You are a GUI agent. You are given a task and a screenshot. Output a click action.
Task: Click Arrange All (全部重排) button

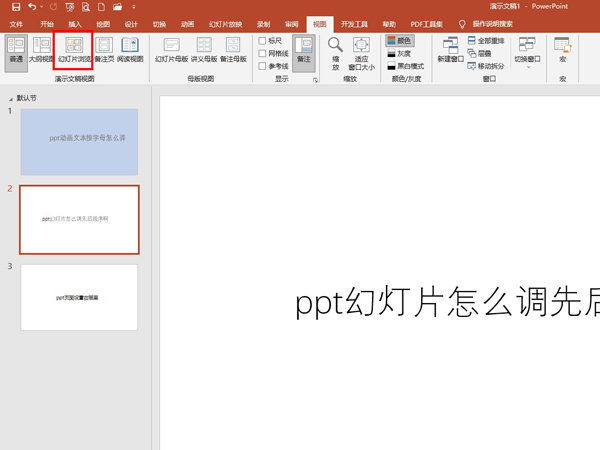pos(485,40)
